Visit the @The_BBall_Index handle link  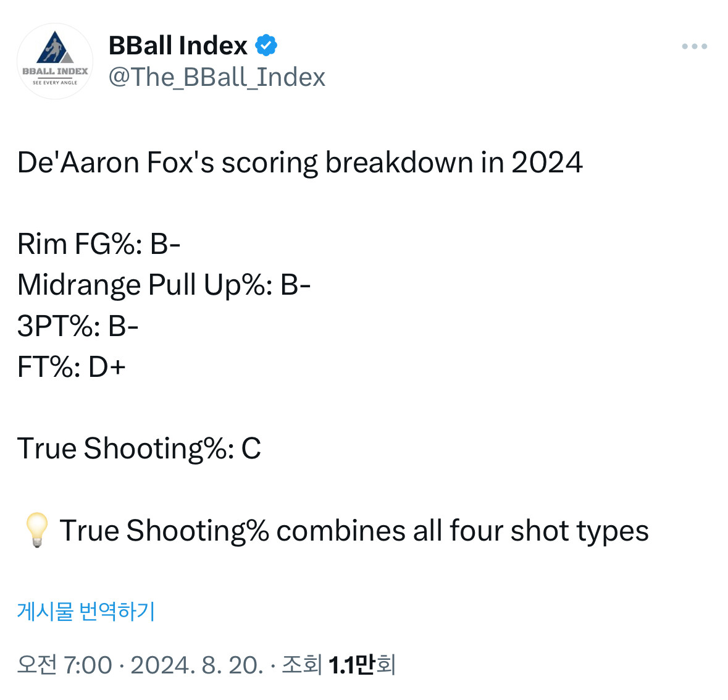[x=217, y=77]
